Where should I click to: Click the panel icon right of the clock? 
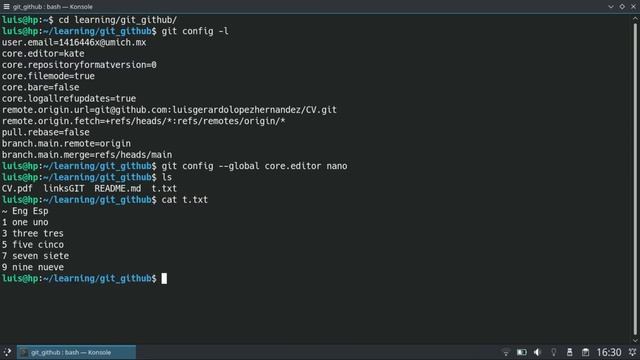(632, 352)
